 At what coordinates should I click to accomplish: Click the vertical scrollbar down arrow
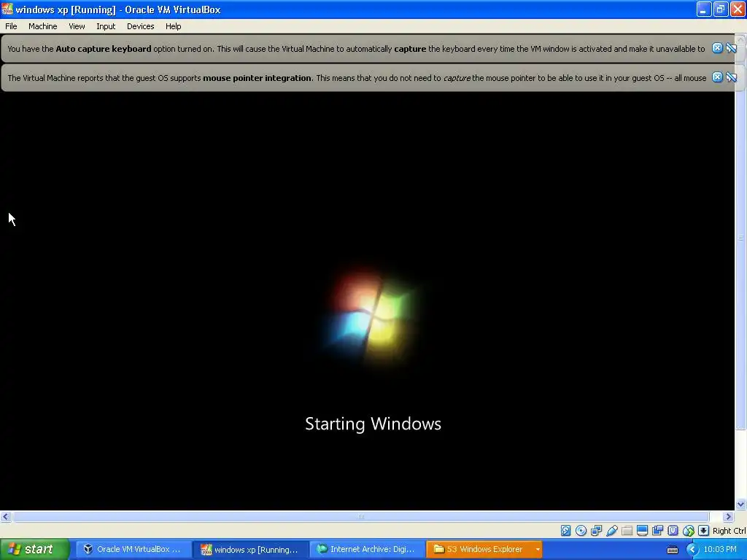pyautogui.click(x=740, y=505)
